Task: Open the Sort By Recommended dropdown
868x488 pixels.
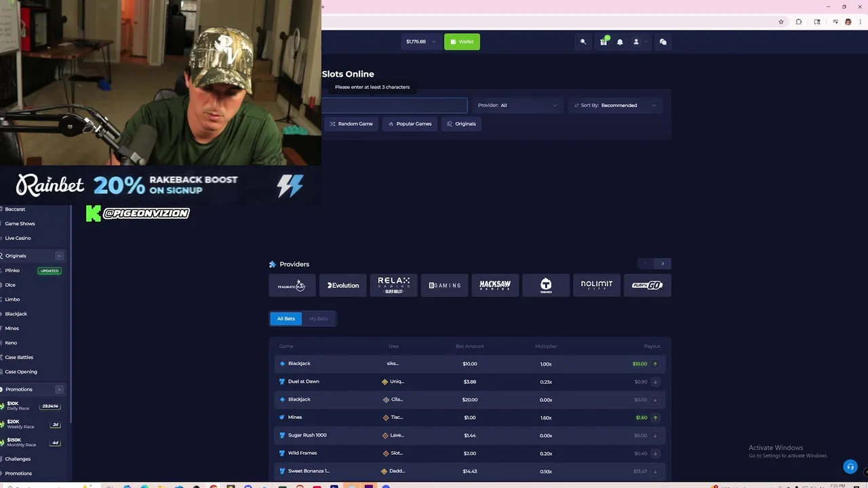Action: pos(615,105)
